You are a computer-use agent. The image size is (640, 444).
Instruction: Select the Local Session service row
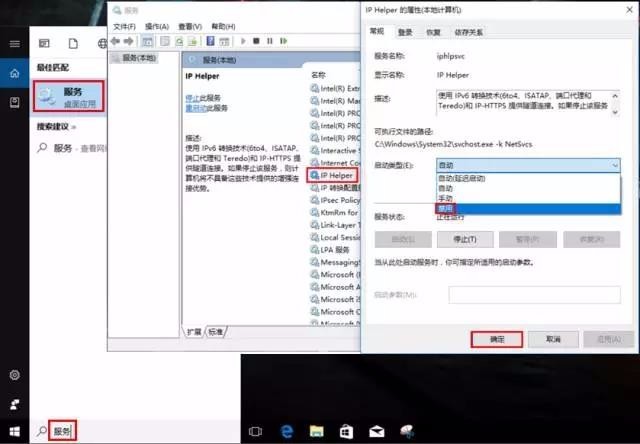click(335, 238)
